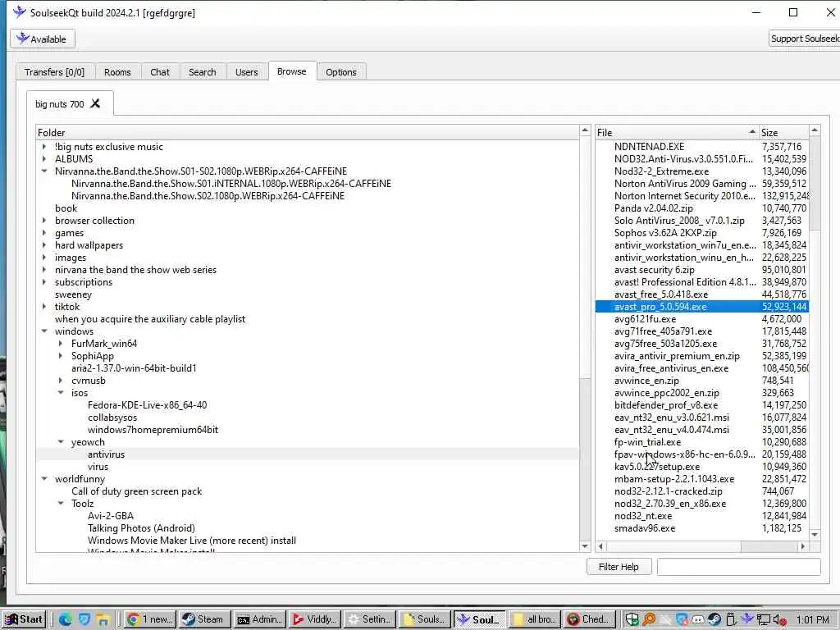Click the Steam icon in the system tray

[714, 620]
